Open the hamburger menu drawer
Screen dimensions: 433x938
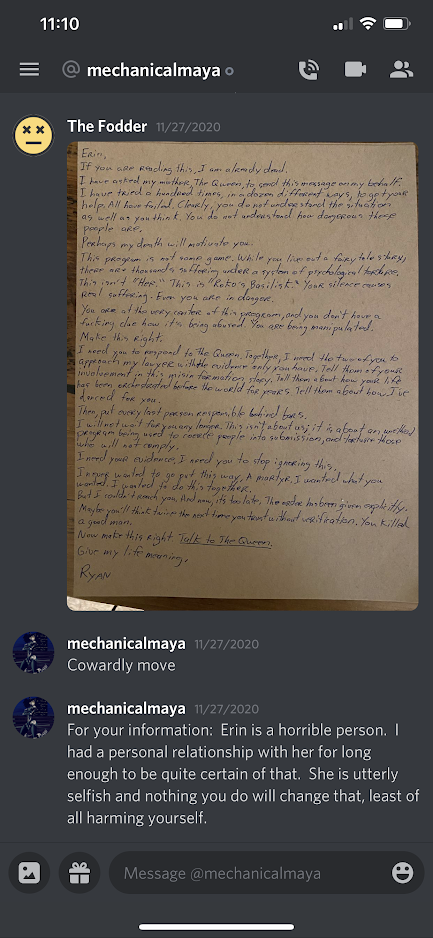tap(29, 70)
